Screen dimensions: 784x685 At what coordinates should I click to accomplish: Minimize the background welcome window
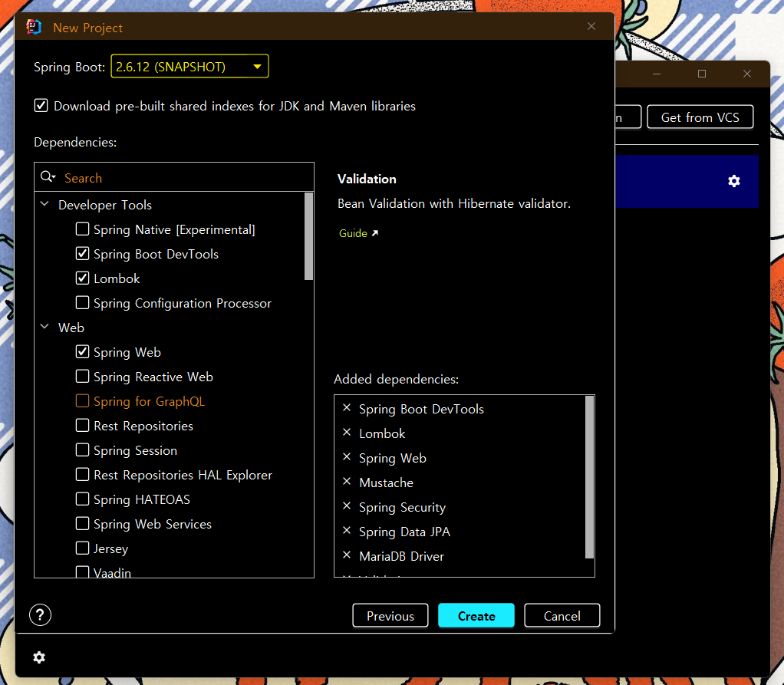657,74
